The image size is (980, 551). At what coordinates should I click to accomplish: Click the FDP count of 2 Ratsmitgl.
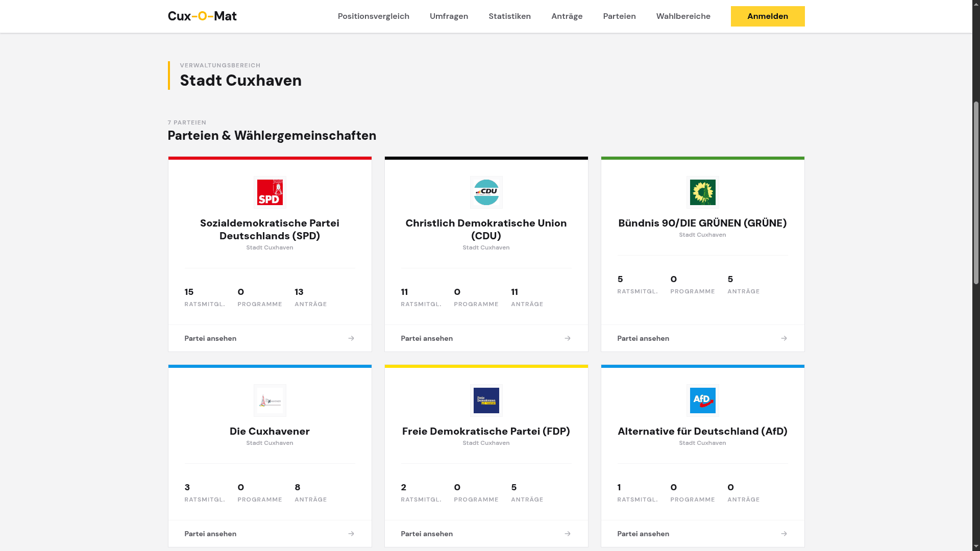[x=421, y=492]
